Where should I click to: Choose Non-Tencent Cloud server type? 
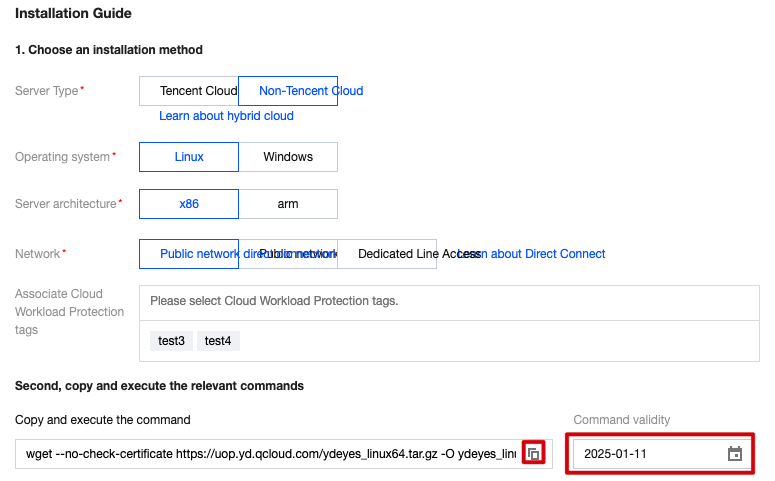pyautogui.click(x=288, y=91)
